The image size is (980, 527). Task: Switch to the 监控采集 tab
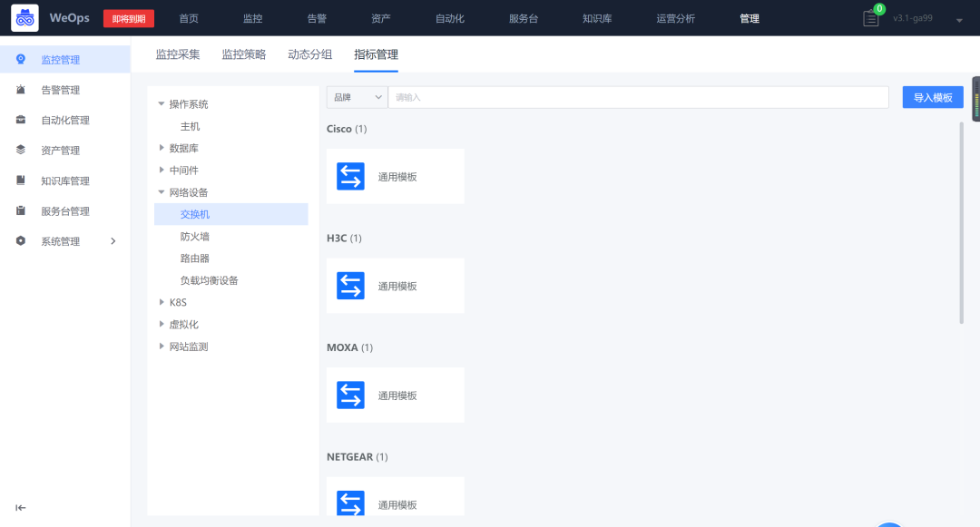(x=178, y=54)
